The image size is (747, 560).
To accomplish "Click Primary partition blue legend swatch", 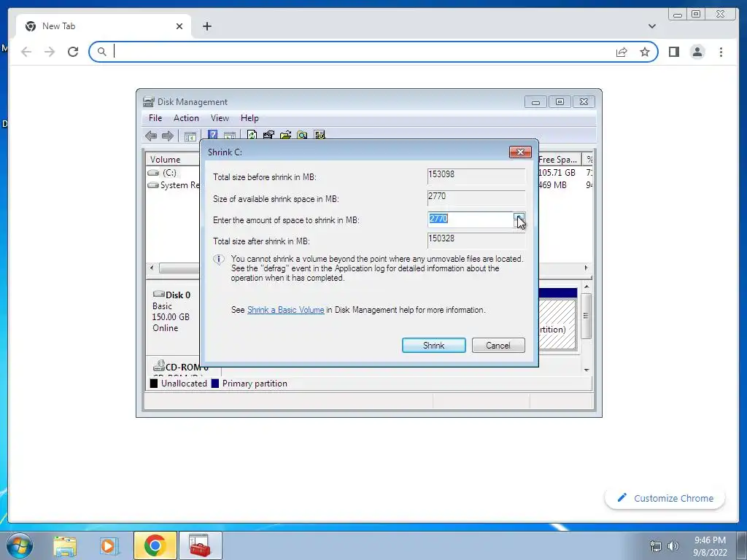I will (215, 384).
